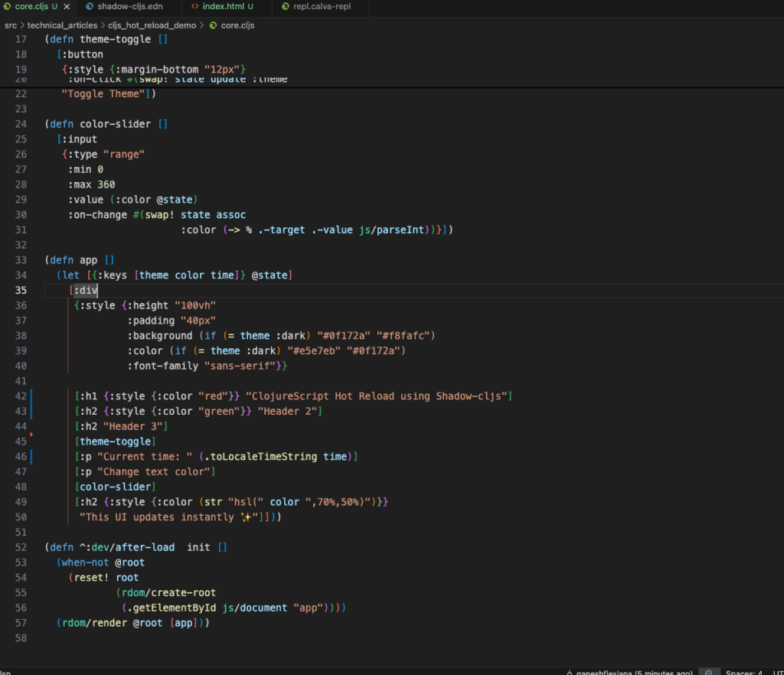The height and width of the screenshot is (675, 784).
Task: Open the index.html tab
Action: pyautogui.click(x=224, y=7)
